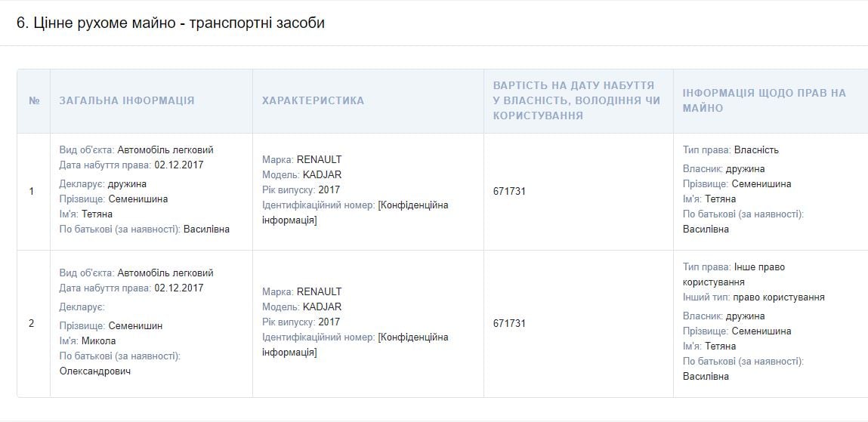Screen dimensions: 868x422
Task: Click the ХАРАКТЕРИСТИКА column header
Action: click(x=313, y=100)
